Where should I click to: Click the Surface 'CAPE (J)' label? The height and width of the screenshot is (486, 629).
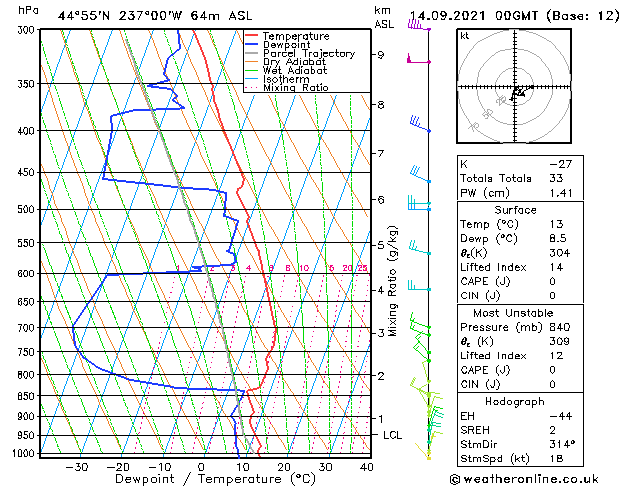485,281
